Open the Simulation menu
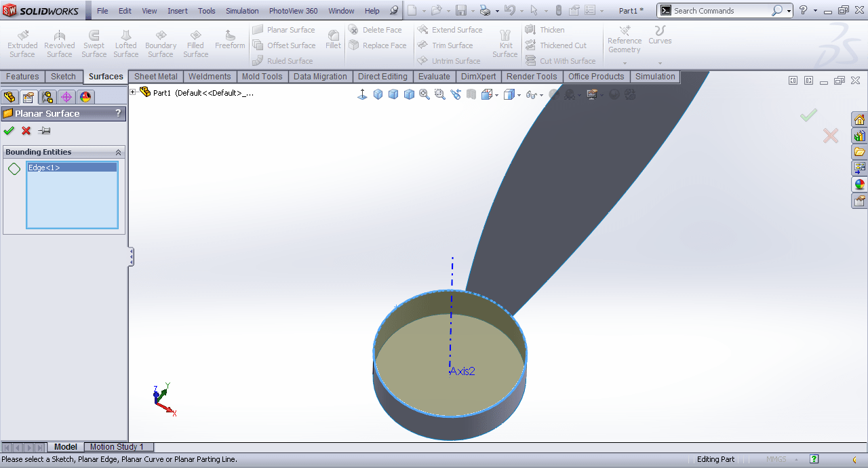868x468 pixels. coord(242,11)
